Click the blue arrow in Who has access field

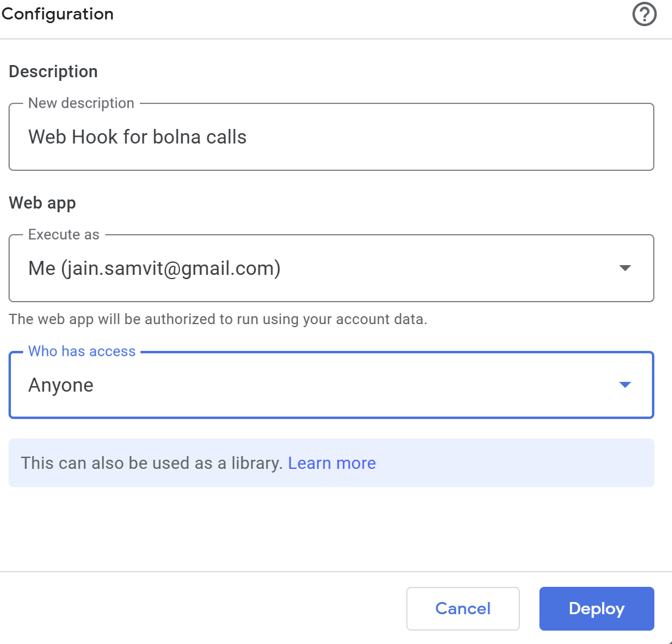[626, 384]
